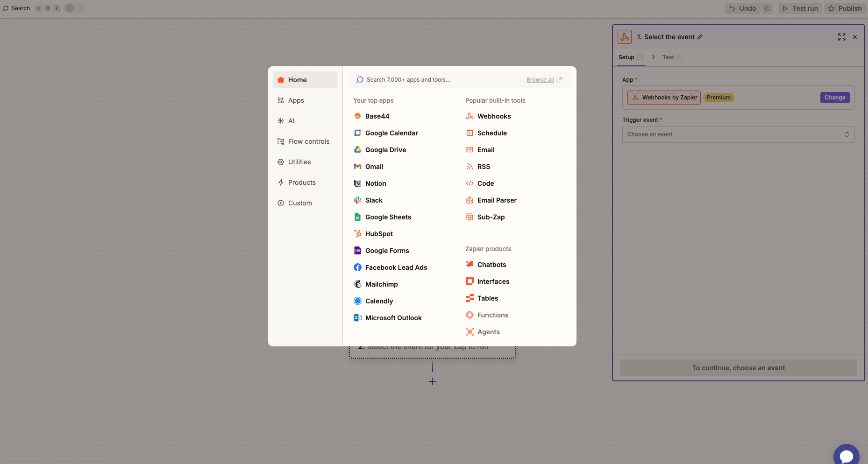This screenshot has height=464, width=868.
Task: Select the Notion app
Action: coord(376,183)
